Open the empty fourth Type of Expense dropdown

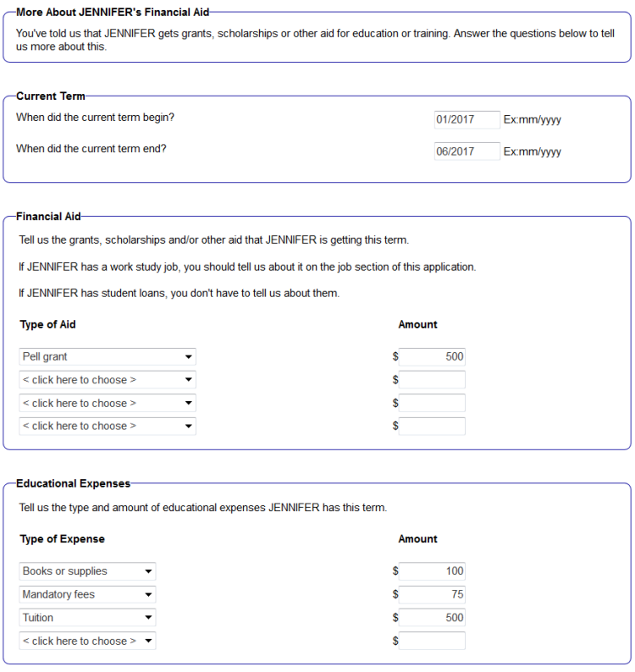87,642
